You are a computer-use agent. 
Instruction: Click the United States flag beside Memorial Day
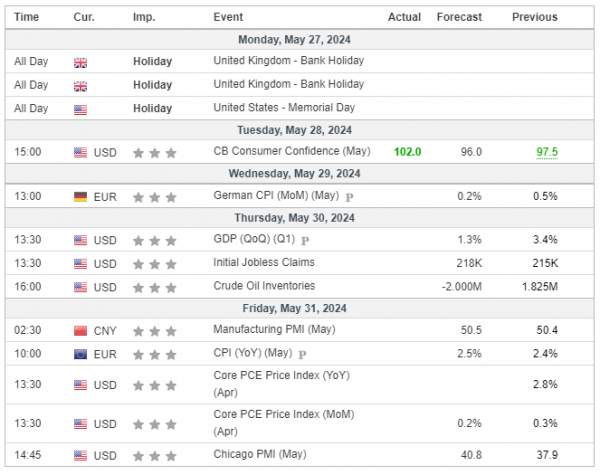(x=80, y=110)
